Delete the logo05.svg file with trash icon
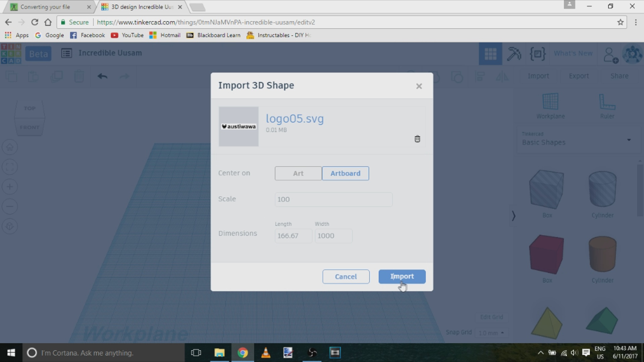644x362 pixels. [x=417, y=139]
